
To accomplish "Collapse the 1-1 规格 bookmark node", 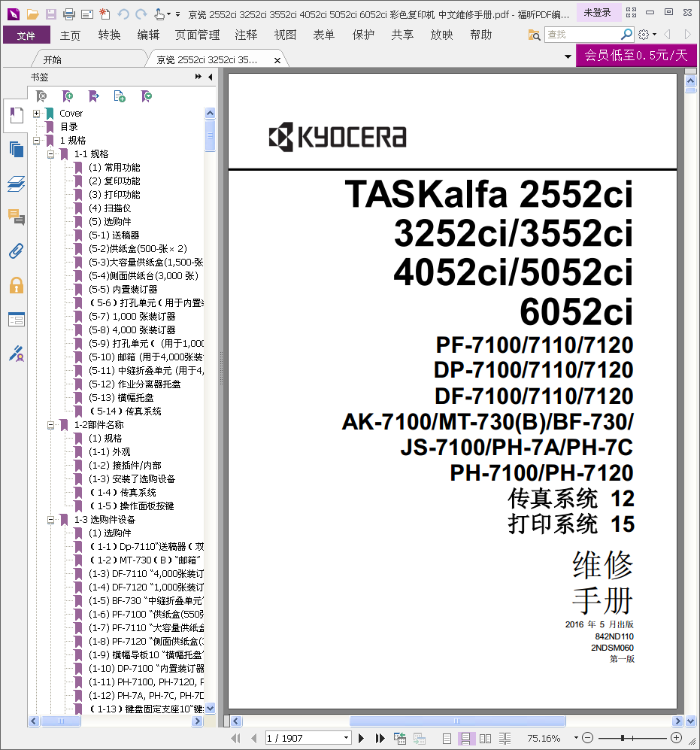I will pos(50,154).
